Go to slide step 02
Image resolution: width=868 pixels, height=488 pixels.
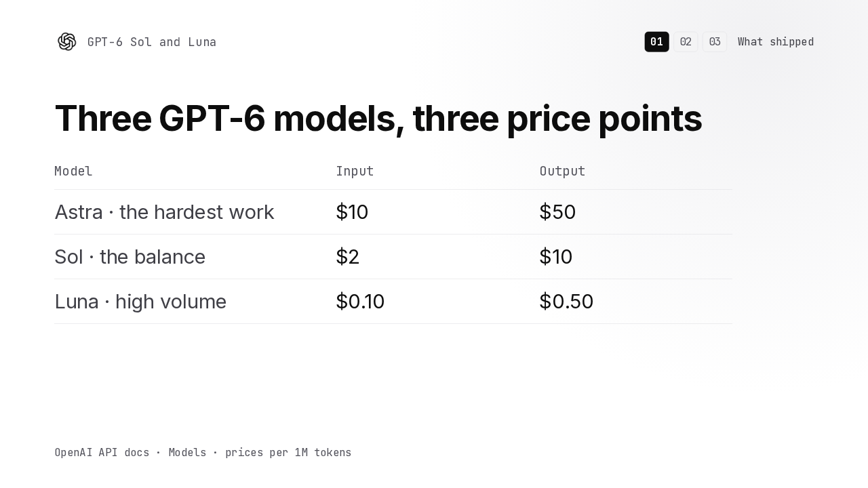686,42
